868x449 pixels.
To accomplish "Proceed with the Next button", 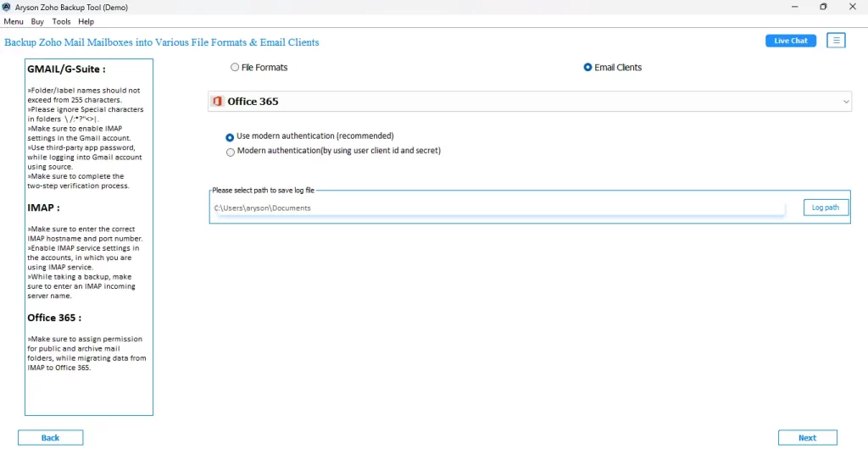I will 807,437.
